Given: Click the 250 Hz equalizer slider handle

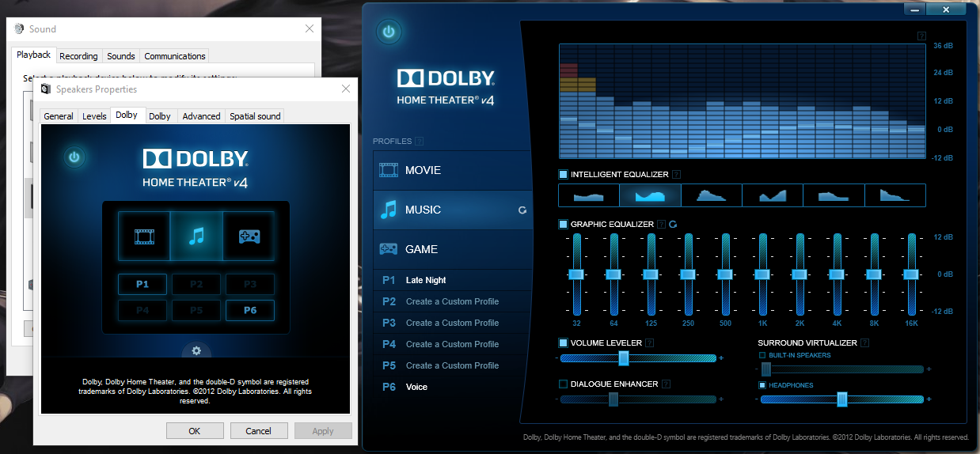Looking at the screenshot, I should [x=688, y=274].
